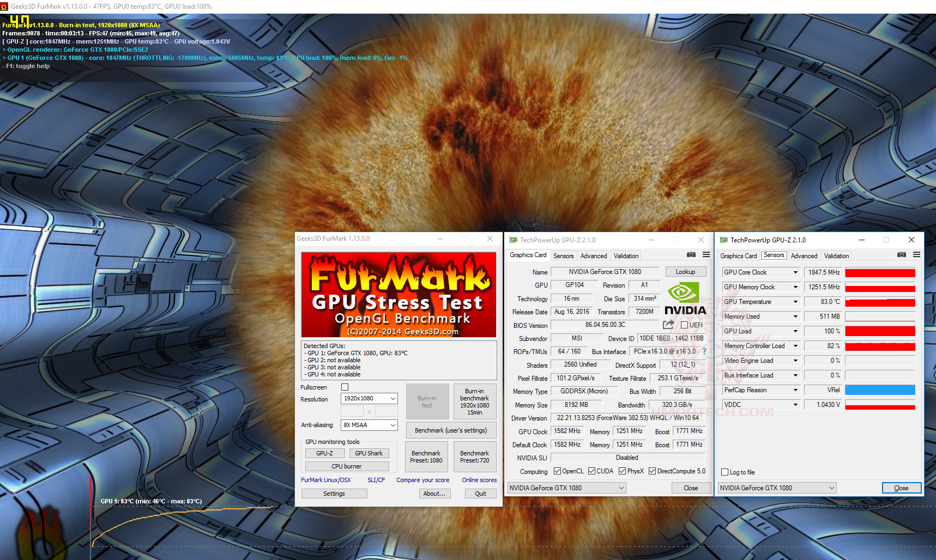Click the NVIDIA logo in GPU-Z

(x=685, y=299)
